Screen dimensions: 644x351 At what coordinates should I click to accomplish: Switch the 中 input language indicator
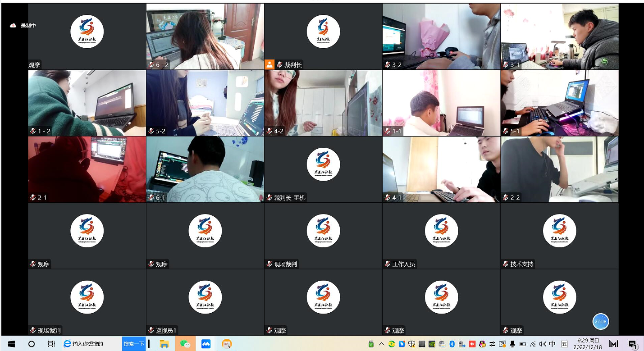click(x=552, y=344)
